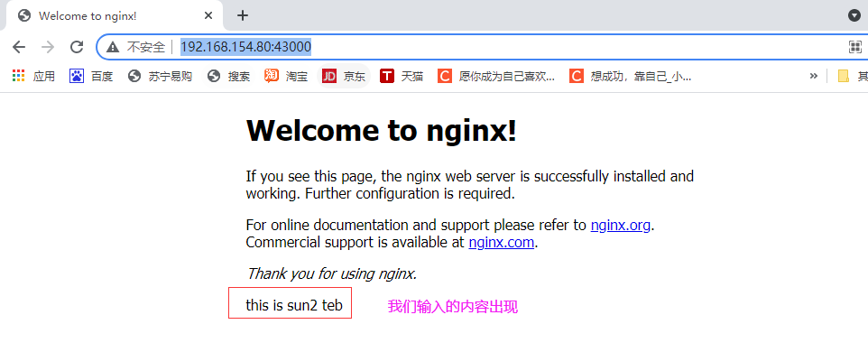Click the 'If you see this page' paragraph
868x352 pixels.
coord(469,185)
